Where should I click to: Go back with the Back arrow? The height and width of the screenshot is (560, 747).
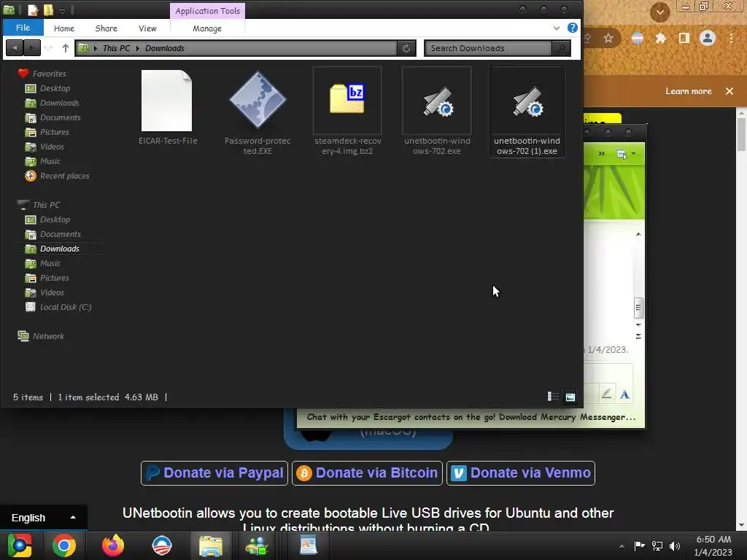15,47
